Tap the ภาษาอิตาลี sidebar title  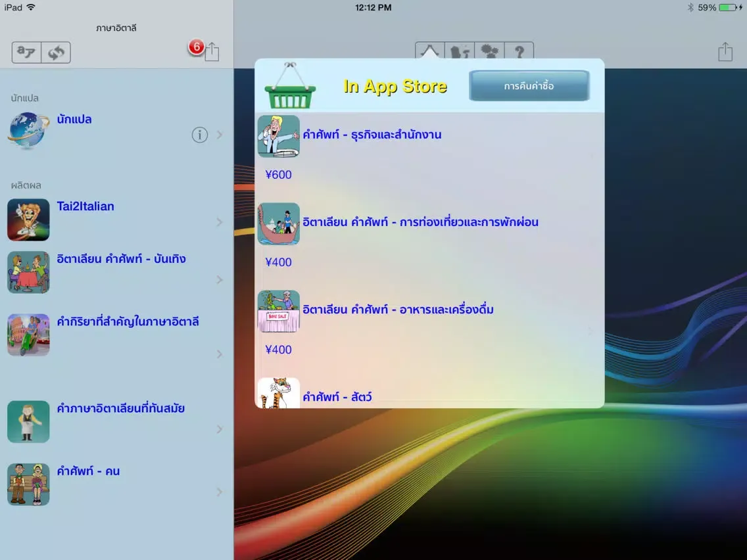pyautogui.click(x=116, y=28)
